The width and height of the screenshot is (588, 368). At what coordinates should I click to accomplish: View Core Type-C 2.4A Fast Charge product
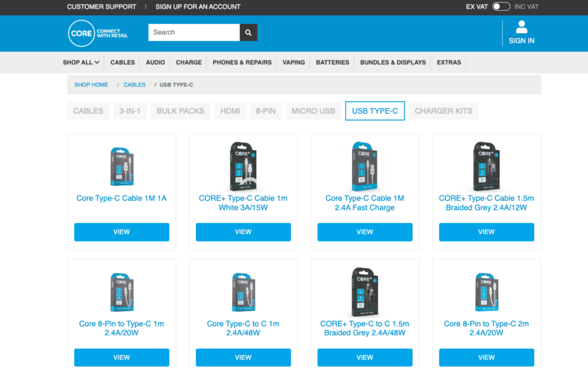click(x=365, y=232)
